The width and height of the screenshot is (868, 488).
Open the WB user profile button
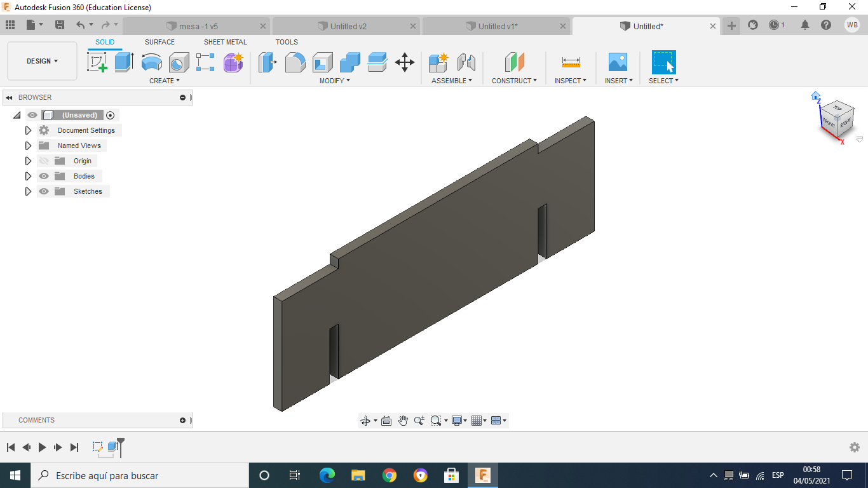coord(852,25)
